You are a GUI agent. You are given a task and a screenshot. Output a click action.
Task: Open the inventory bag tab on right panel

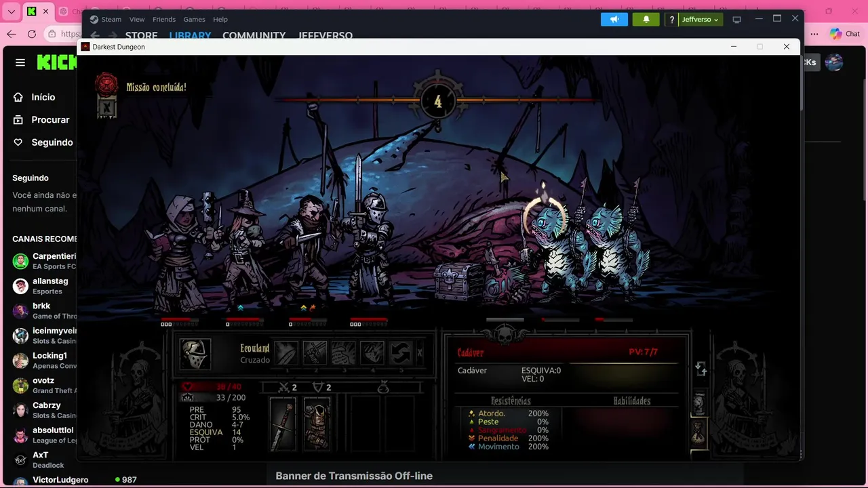tap(699, 432)
